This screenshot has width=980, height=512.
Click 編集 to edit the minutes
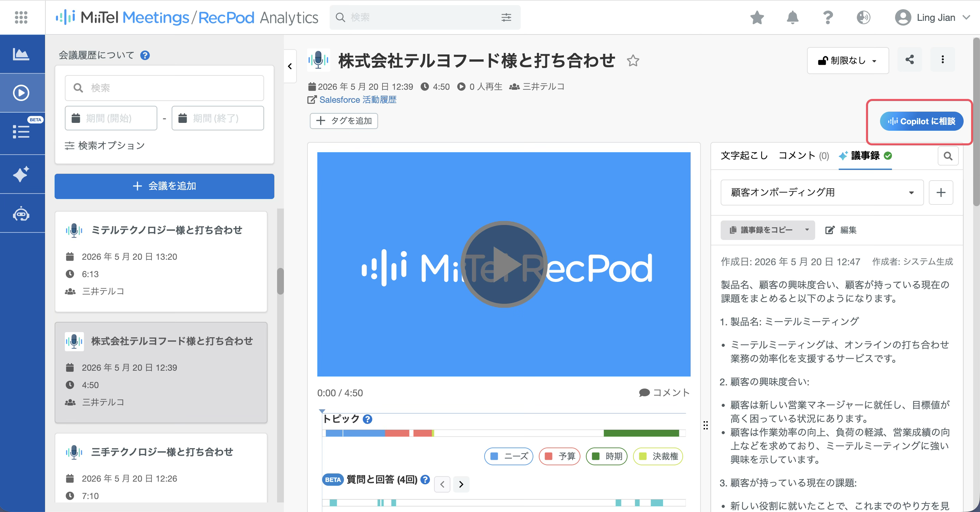[x=841, y=230]
